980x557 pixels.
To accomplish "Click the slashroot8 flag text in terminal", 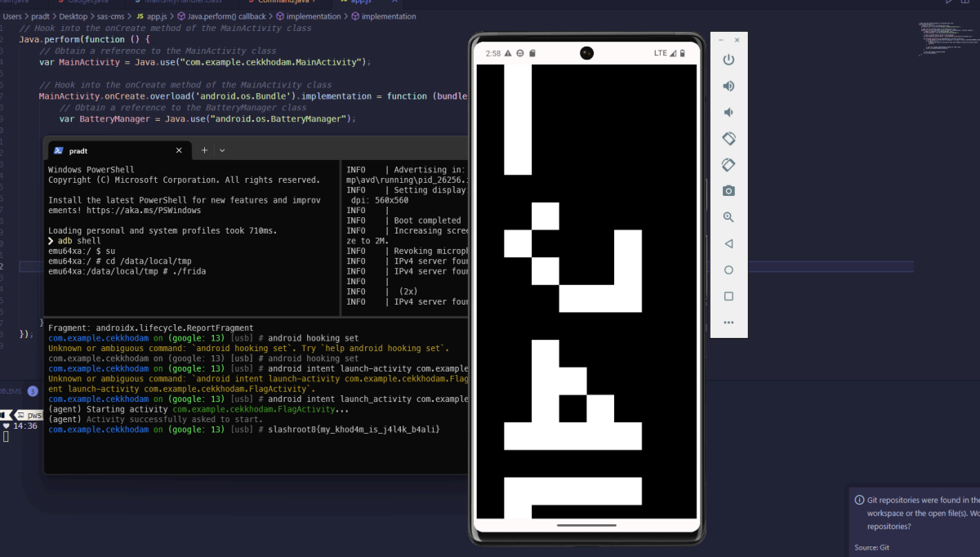I will [354, 429].
